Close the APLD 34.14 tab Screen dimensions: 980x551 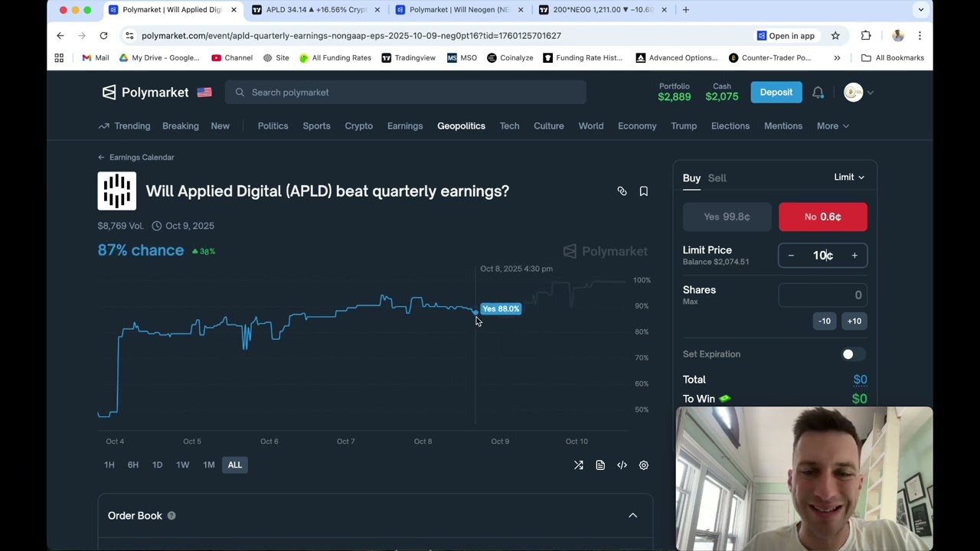tap(377, 10)
